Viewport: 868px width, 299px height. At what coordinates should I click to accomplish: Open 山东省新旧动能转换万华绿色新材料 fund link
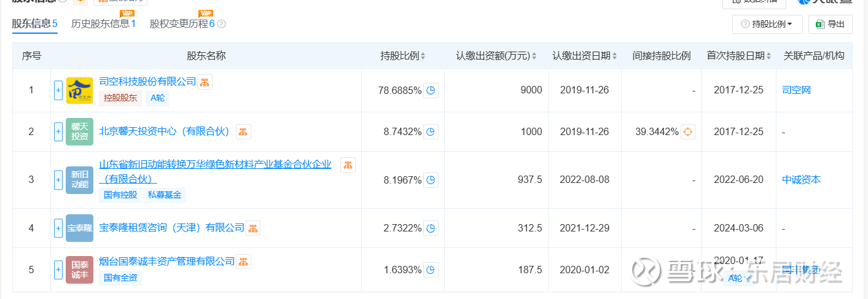(215, 171)
